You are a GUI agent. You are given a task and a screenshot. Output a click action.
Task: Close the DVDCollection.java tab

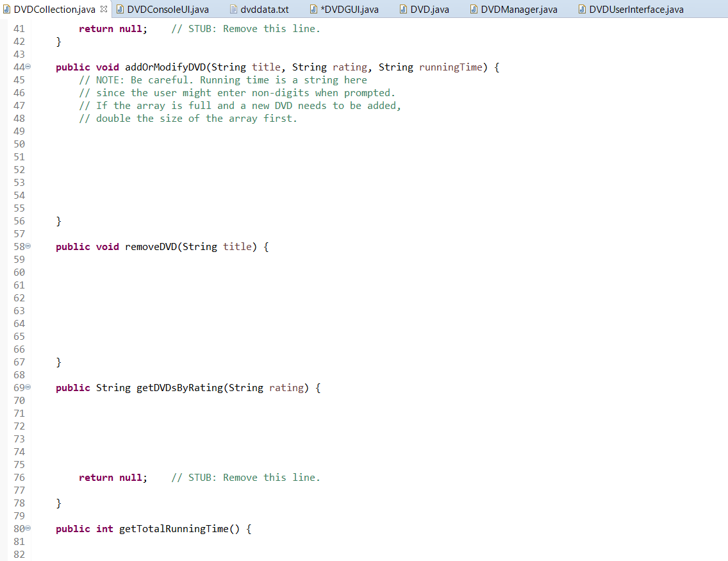(x=105, y=10)
